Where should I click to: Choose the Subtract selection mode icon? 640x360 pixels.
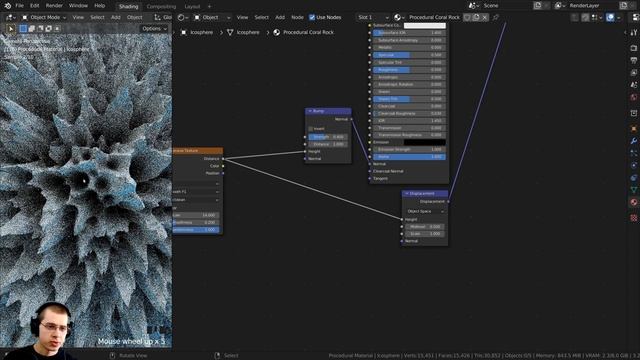coord(40,29)
